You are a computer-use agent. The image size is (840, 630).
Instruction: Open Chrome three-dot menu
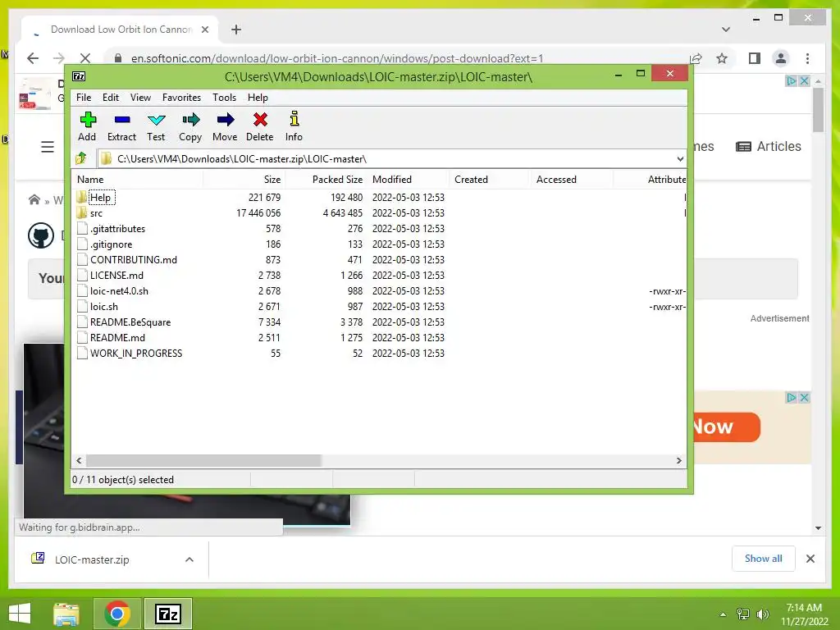pyautogui.click(x=807, y=58)
